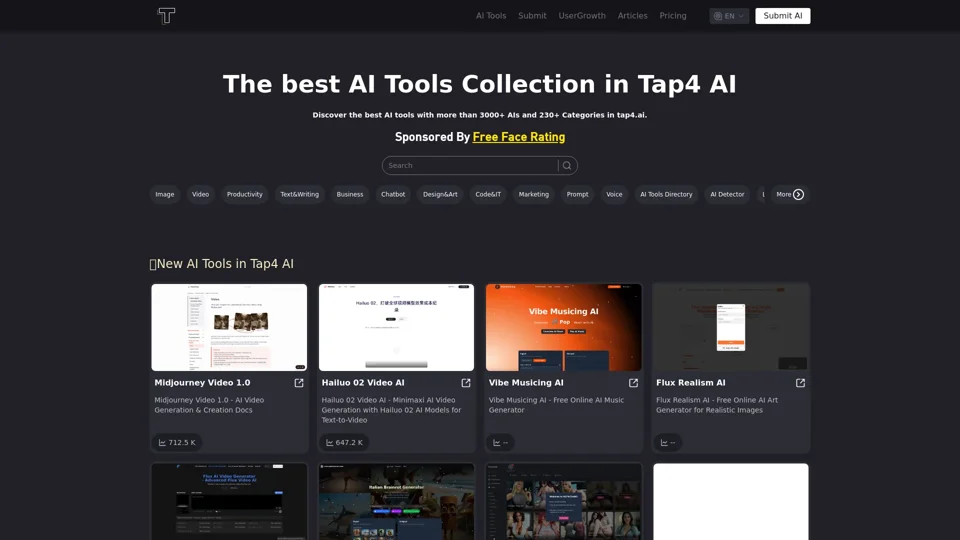Open Vibe Musicing AI external link icon

coord(634,383)
